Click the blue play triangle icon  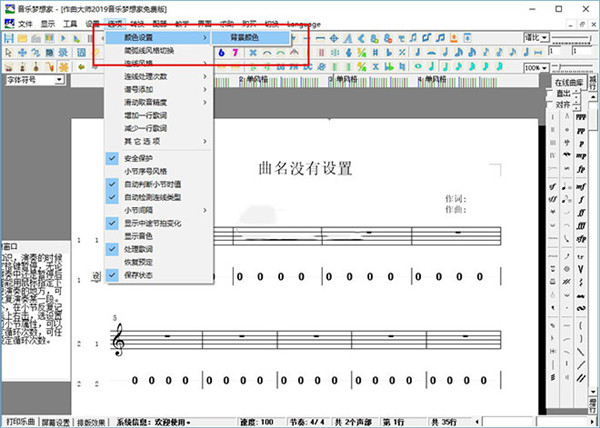pos(63,38)
